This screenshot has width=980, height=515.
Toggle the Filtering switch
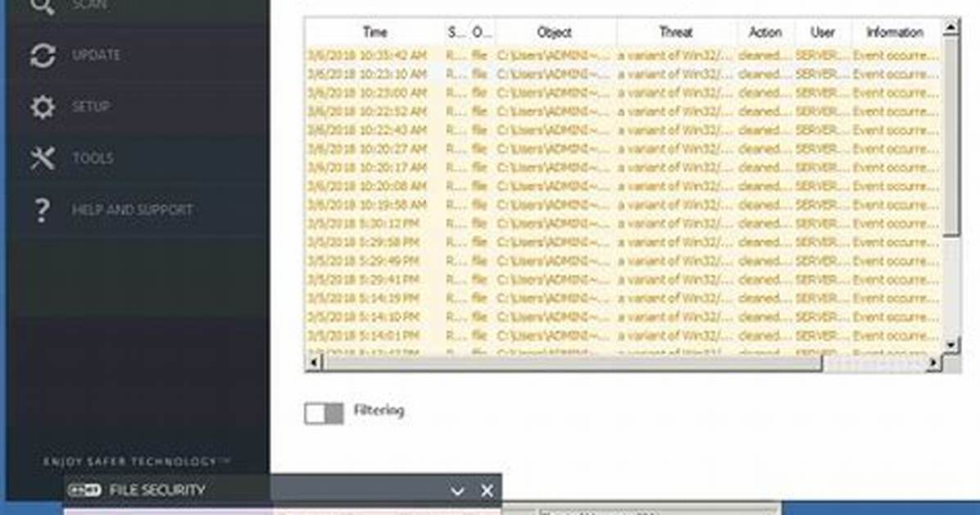(x=324, y=413)
